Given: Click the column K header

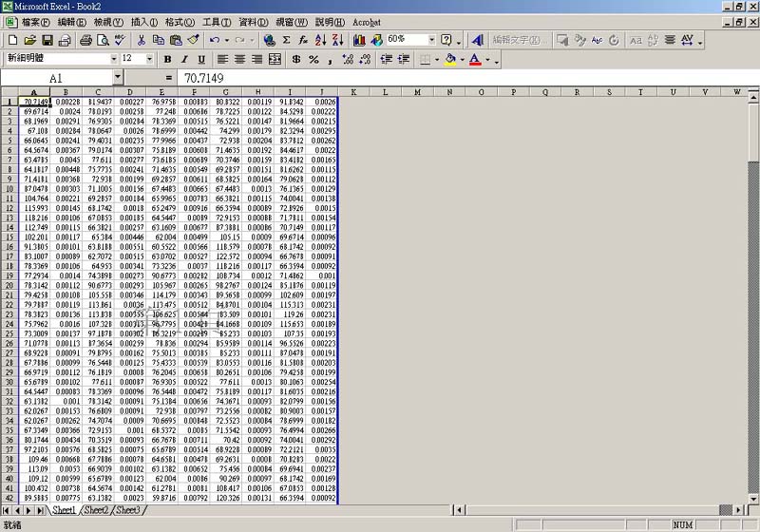Looking at the screenshot, I should (353, 92).
